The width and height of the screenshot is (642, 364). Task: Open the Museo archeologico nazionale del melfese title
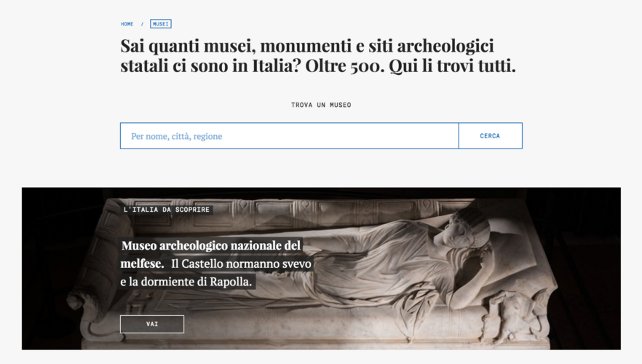point(211,254)
